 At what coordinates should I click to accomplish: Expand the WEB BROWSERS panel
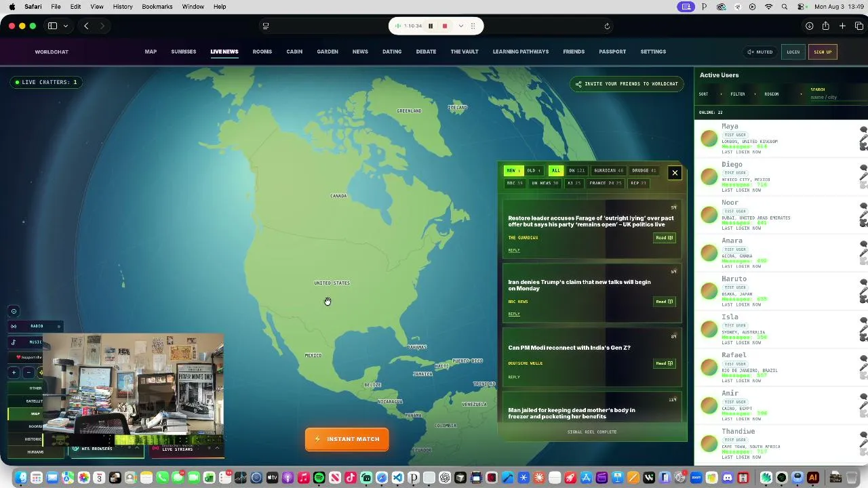tap(107, 449)
